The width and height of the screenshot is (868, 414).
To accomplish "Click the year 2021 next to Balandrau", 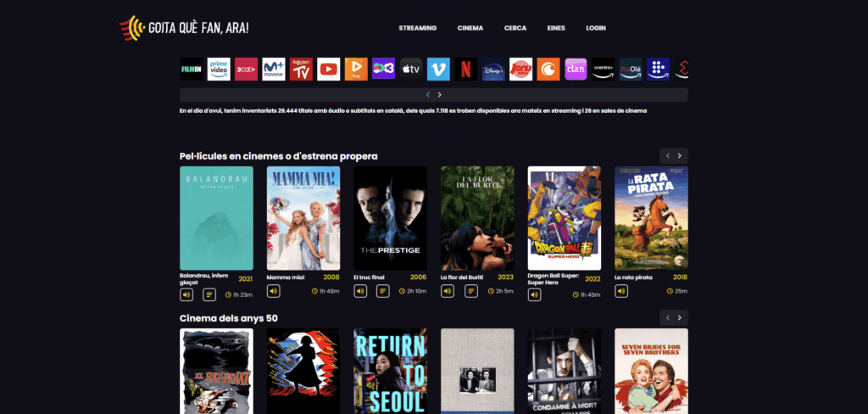I will 245,279.
